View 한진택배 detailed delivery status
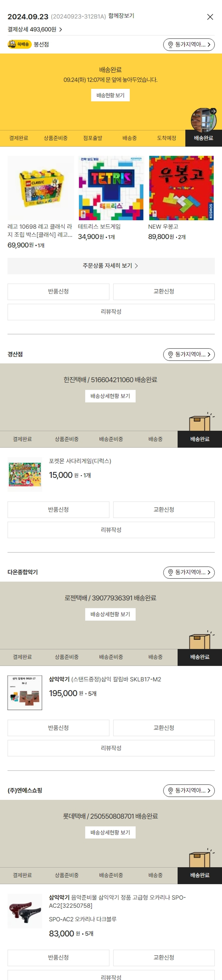This screenshot has height=980, width=222. pyautogui.click(x=110, y=396)
